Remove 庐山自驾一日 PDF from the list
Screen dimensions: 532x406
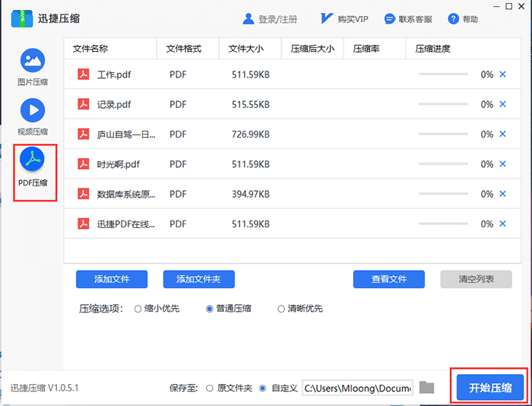503,134
